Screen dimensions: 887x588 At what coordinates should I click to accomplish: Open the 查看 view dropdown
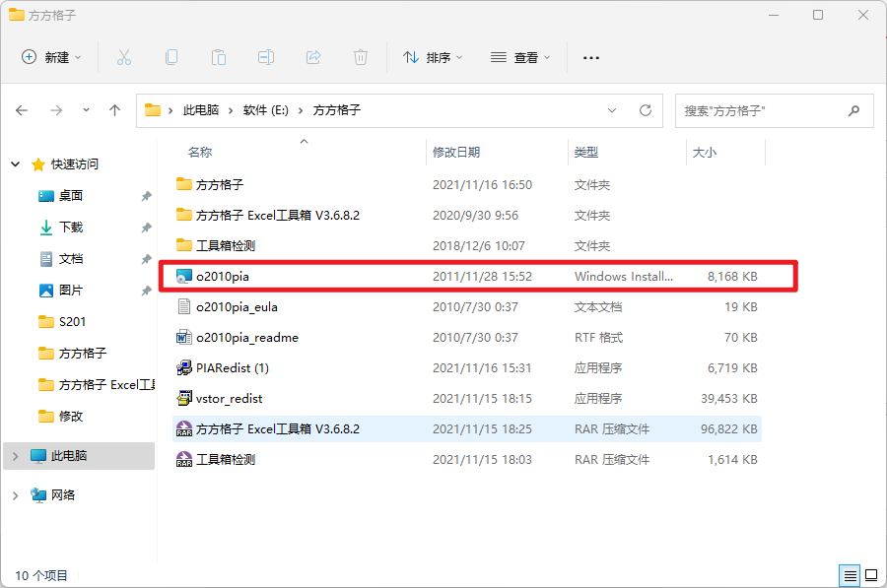(x=520, y=57)
